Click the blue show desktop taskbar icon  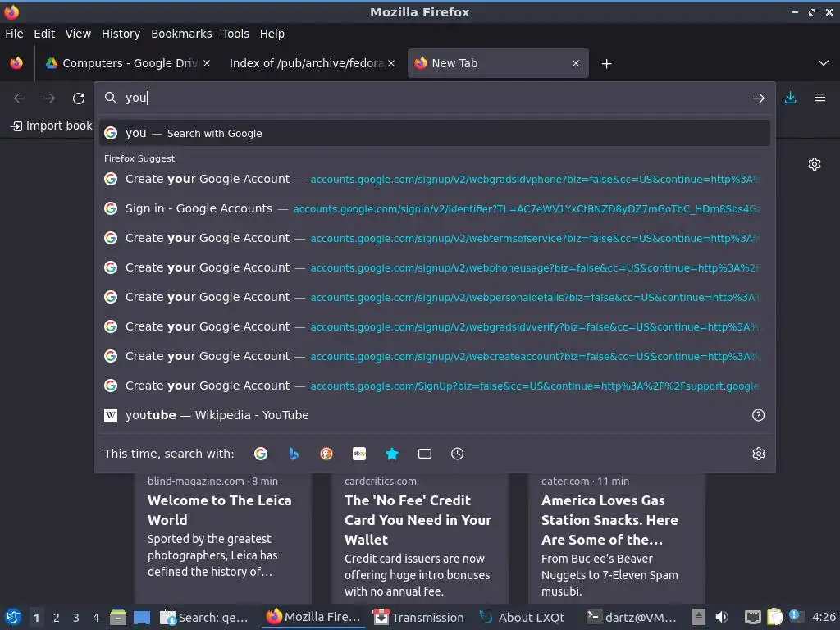[x=141, y=617]
